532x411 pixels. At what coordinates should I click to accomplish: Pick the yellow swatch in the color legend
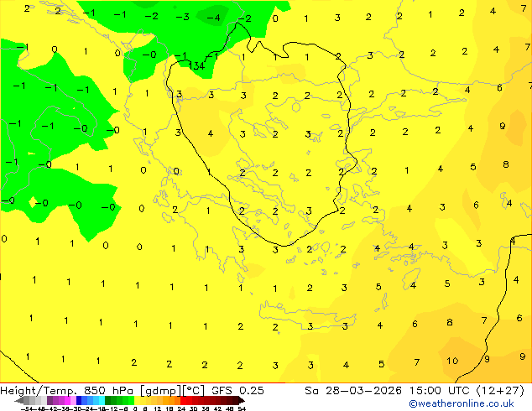(x=137, y=401)
